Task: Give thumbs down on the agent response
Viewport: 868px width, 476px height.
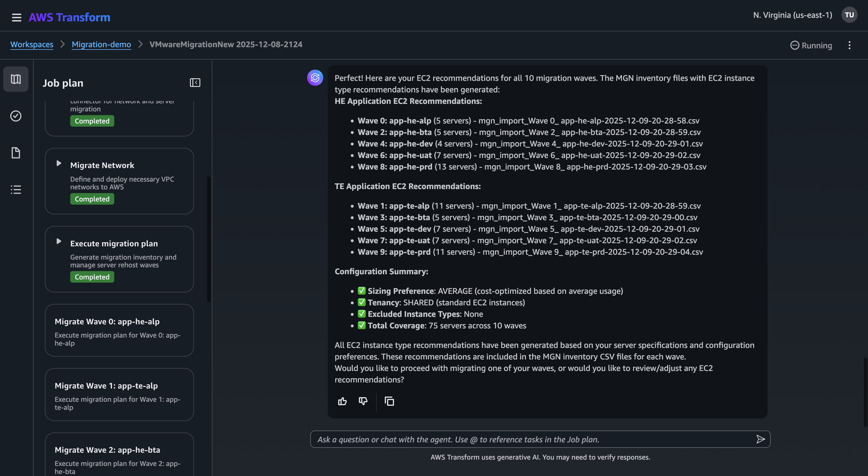Action: [363, 401]
